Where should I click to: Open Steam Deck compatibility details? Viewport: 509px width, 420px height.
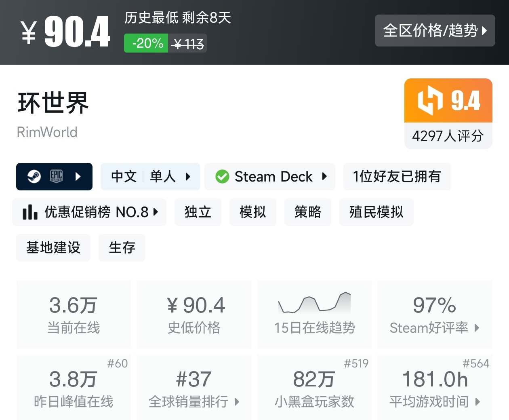tap(270, 177)
